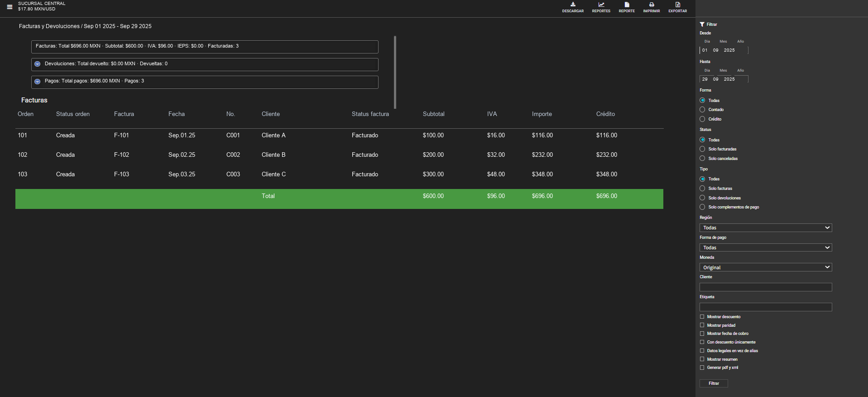Click the funnel Filtrar icon header
The height and width of the screenshot is (397, 868).
(x=708, y=24)
